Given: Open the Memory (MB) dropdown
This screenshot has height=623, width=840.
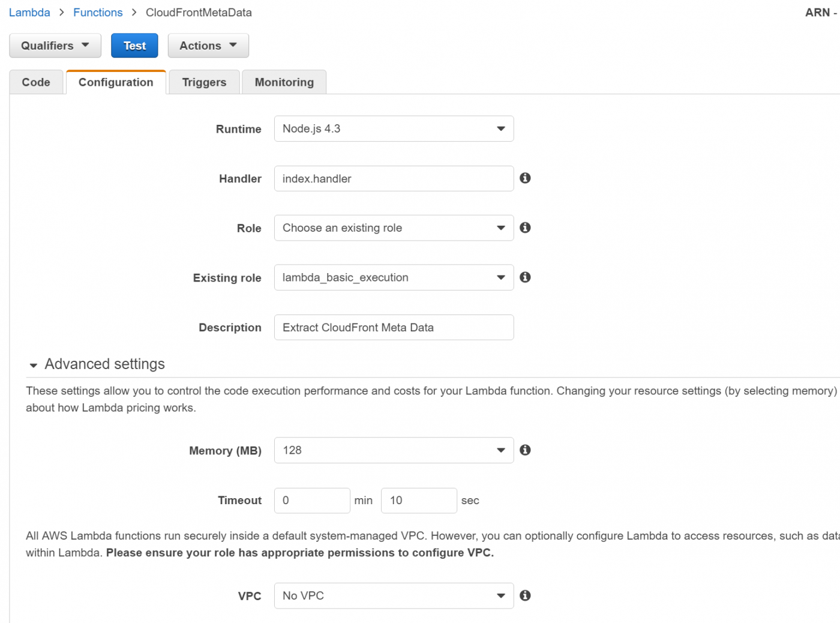Looking at the screenshot, I should click(394, 450).
